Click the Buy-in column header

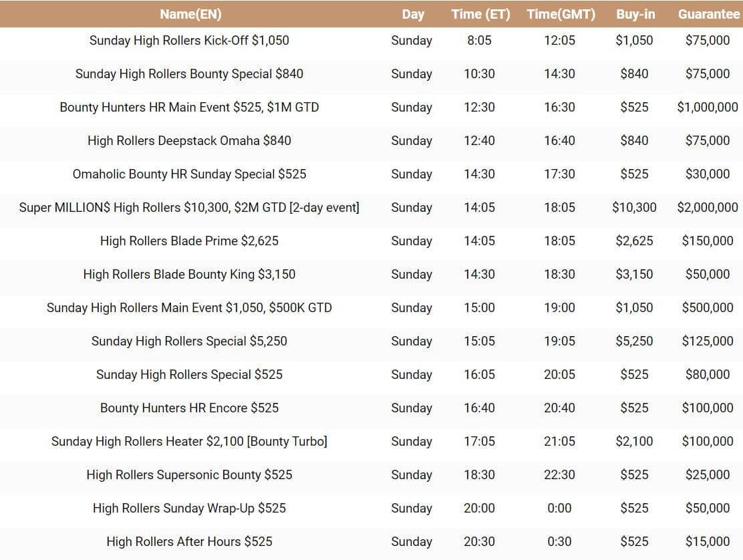click(635, 14)
